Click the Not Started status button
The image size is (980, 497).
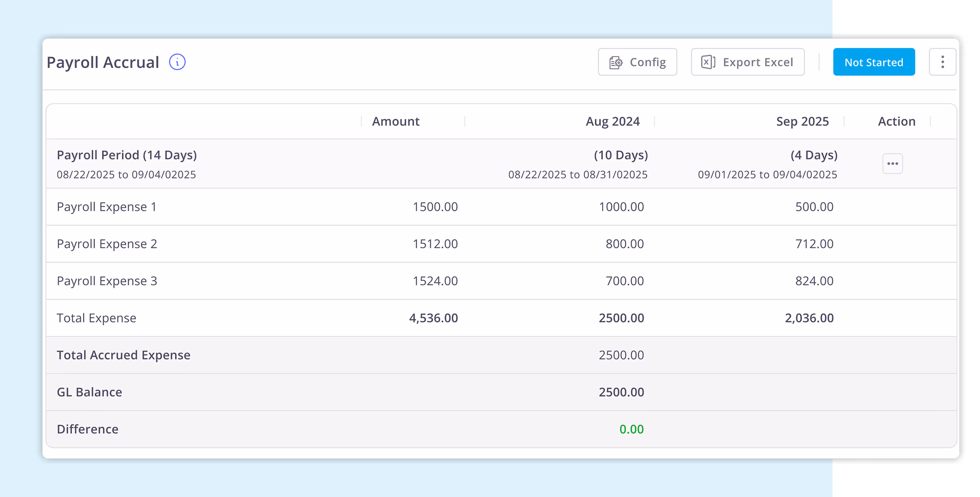click(x=874, y=62)
